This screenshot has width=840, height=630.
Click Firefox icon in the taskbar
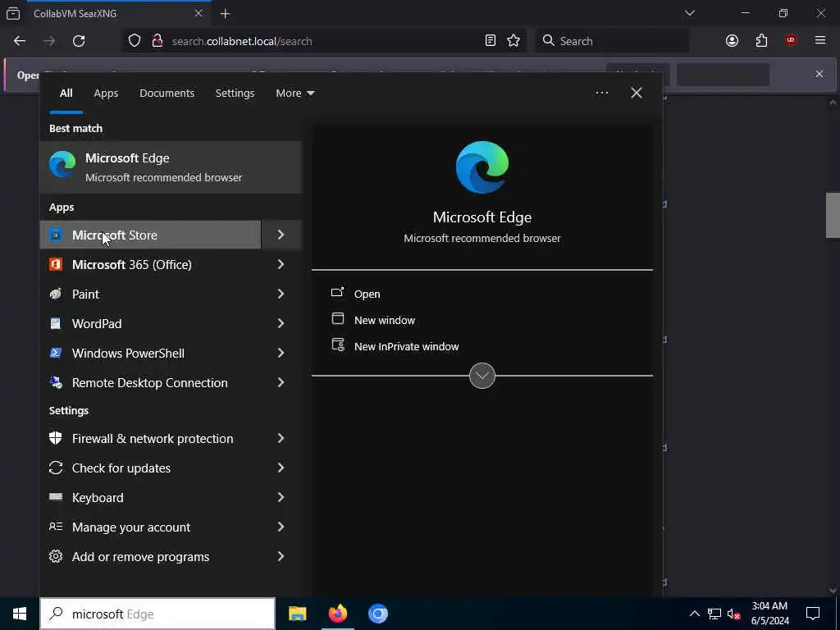click(337, 614)
